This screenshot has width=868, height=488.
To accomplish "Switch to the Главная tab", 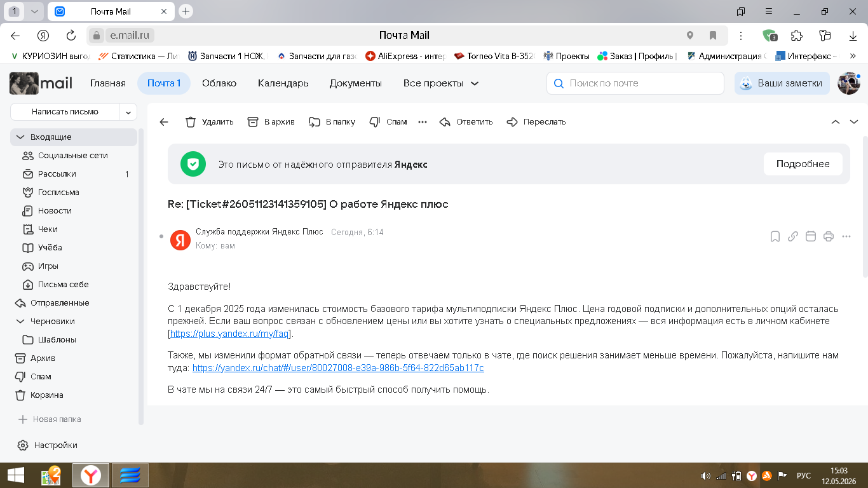I will (108, 83).
